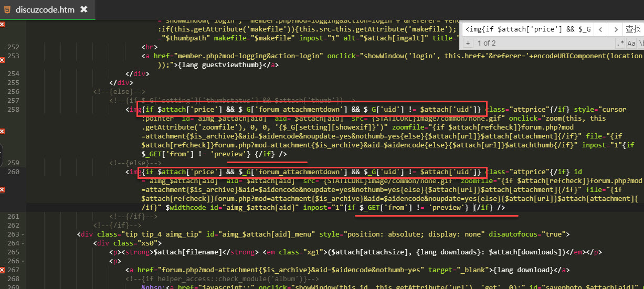Close the discuzcode.htm tab
The height and width of the screenshot is (289, 644).
(84, 9)
